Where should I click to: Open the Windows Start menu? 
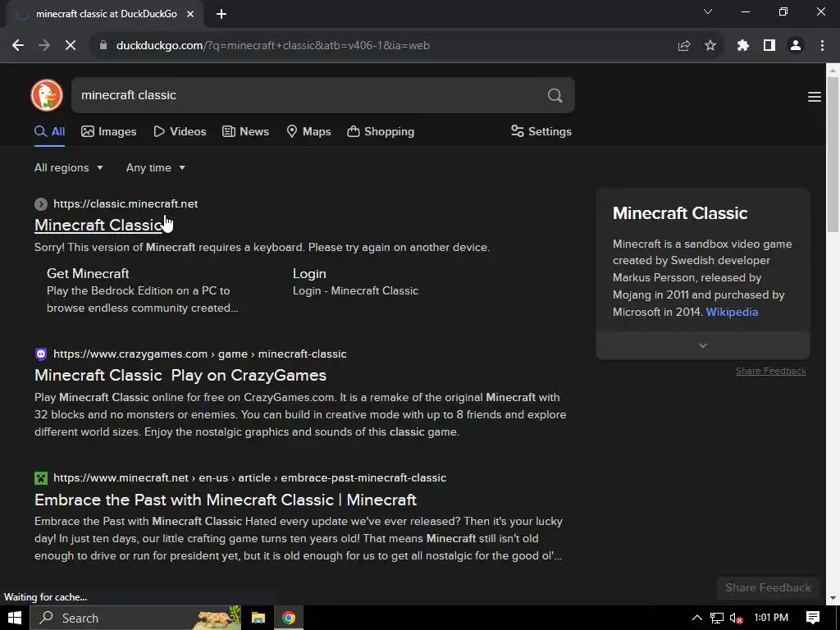15,618
